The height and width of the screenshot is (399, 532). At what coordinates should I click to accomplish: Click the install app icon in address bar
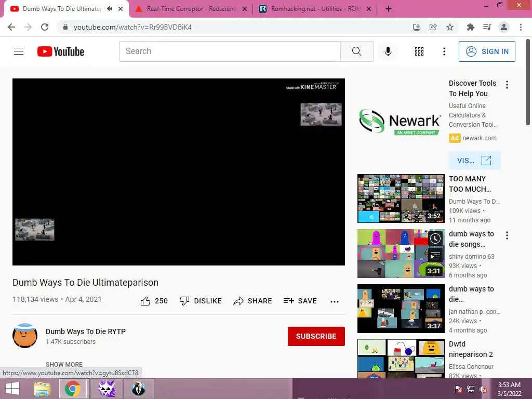pyautogui.click(x=416, y=27)
